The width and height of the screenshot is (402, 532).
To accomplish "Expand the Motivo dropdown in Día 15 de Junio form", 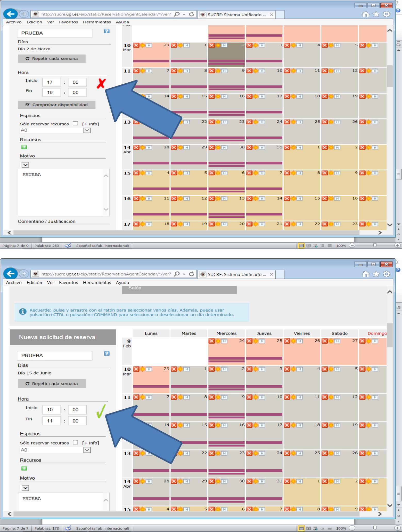I will point(25,488).
